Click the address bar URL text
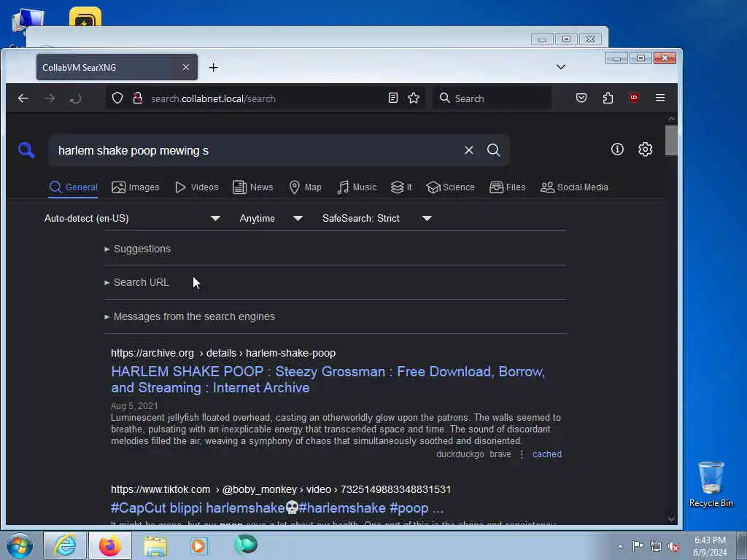Screen dimensions: 747x560 [x=213, y=98]
